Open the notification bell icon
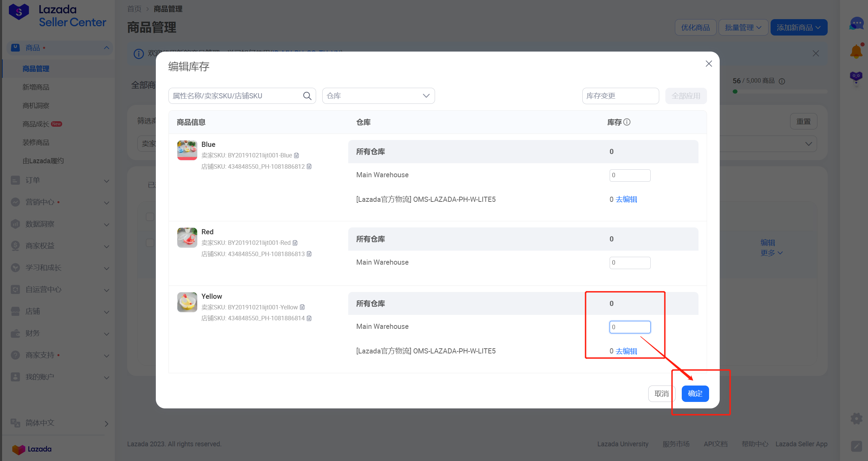868x461 pixels. click(856, 51)
